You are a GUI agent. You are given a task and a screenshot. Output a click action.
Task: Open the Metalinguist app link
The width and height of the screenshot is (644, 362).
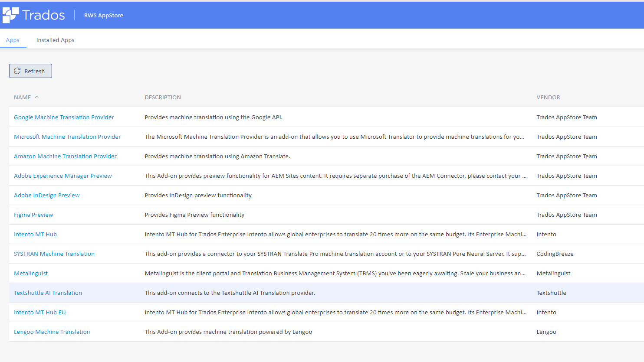pos(31,274)
